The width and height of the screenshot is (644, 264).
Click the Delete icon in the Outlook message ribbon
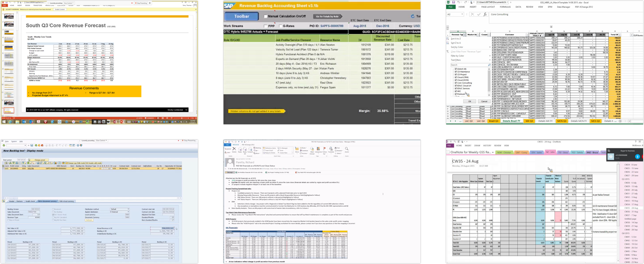tap(234, 150)
